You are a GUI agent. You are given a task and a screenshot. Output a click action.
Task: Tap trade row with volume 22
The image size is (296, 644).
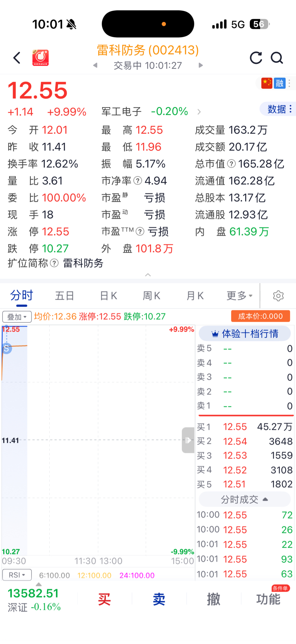tap(245, 545)
